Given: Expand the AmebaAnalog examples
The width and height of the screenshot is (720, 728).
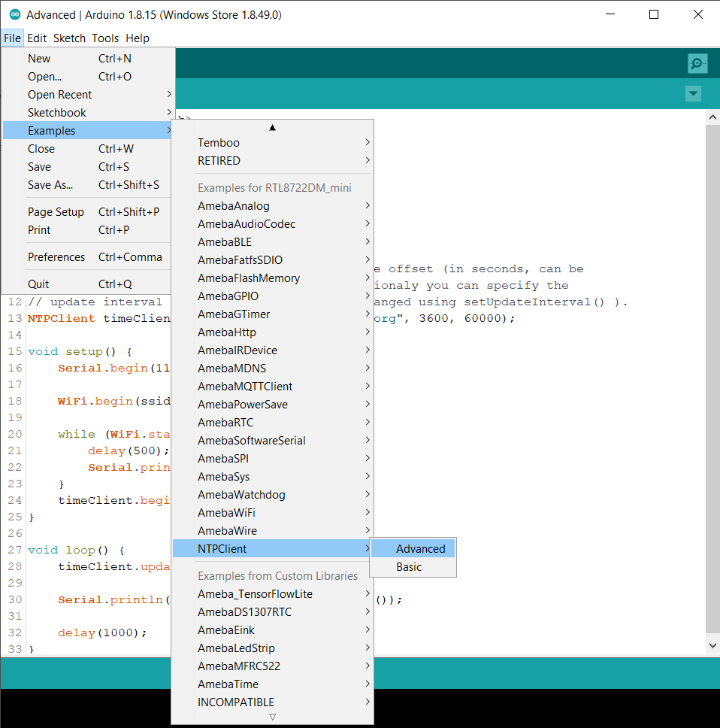Looking at the screenshot, I should coord(272,205).
